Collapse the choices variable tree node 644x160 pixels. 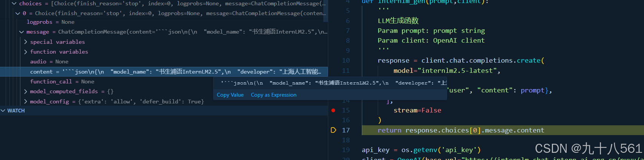pyautogui.click(x=14, y=3)
